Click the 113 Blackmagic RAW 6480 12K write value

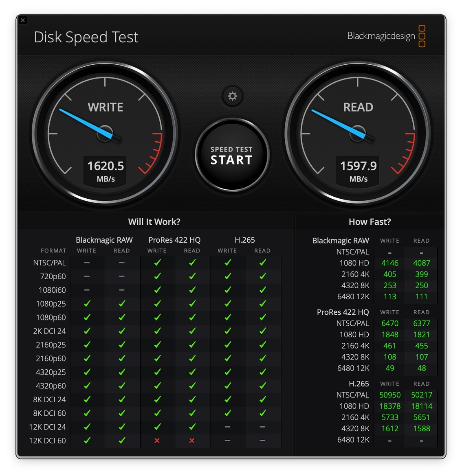tap(390, 296)
